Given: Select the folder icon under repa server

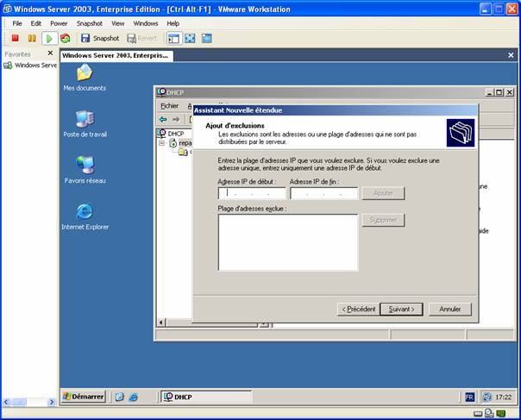Looking at the screenshot, I should tap(183, 153).
